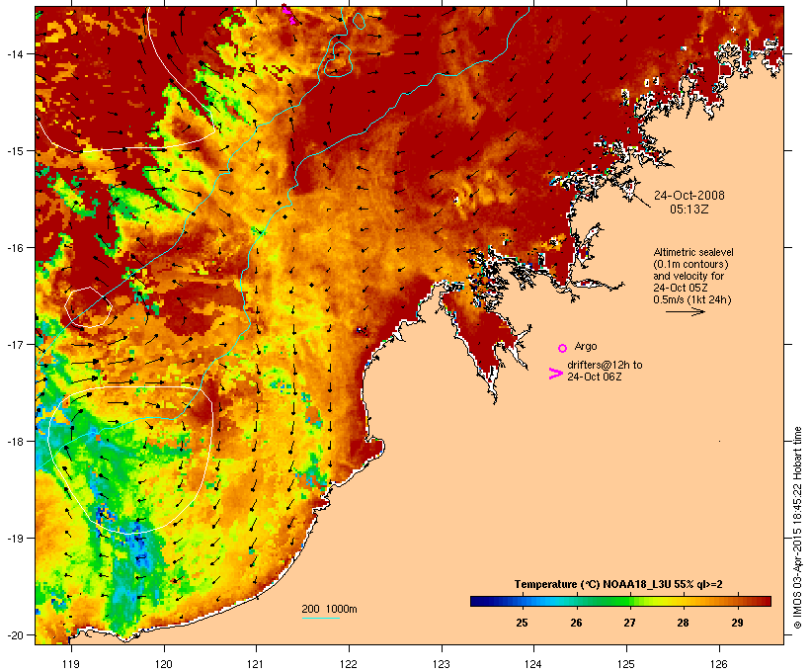Click the latitude axis label -20
This screenshot has width=810, height=672.
point(15,635)
